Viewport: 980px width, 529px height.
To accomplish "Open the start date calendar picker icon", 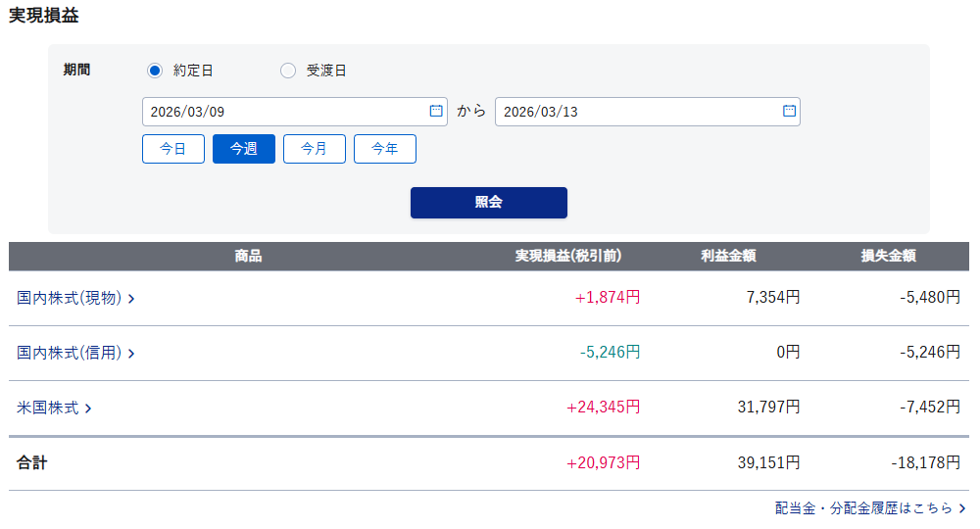I will pos(436,111).
